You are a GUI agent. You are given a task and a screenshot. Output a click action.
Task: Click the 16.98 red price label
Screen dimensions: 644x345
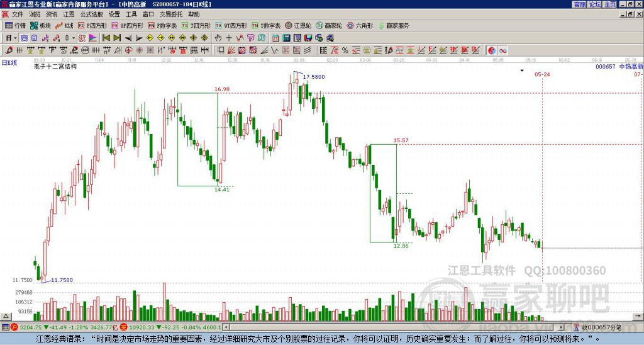[x=222, y=89]
